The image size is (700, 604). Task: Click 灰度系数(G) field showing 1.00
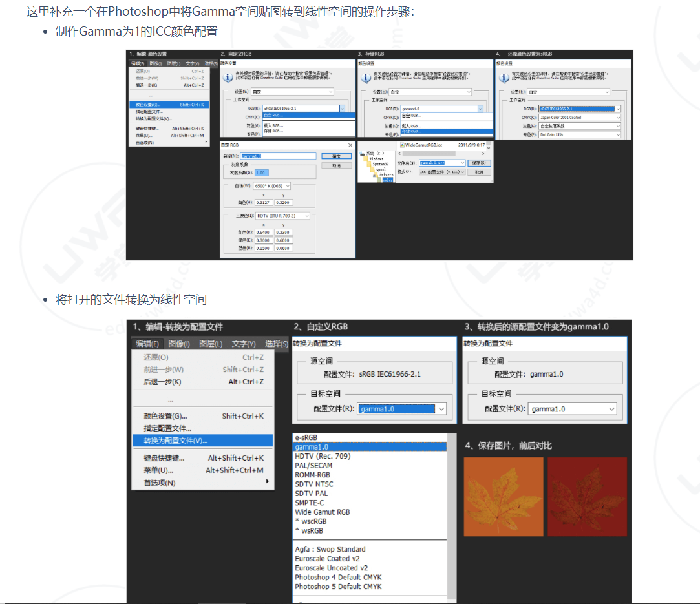click(262, 172)
